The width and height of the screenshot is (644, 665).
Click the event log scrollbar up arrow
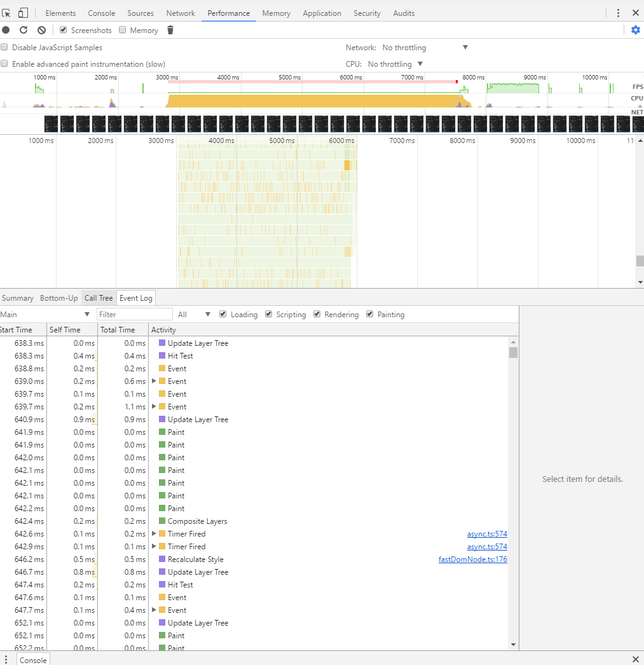pos(513,342)
